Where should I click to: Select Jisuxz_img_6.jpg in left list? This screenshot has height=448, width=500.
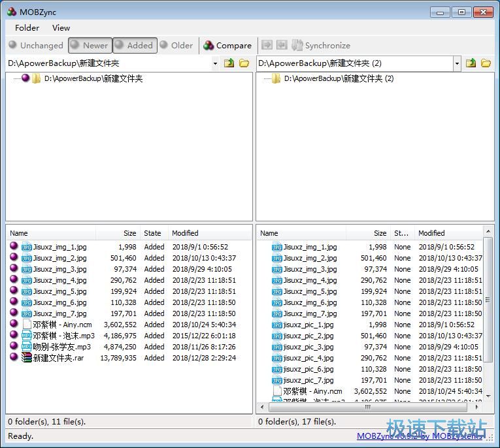click(x=59, y=303)
